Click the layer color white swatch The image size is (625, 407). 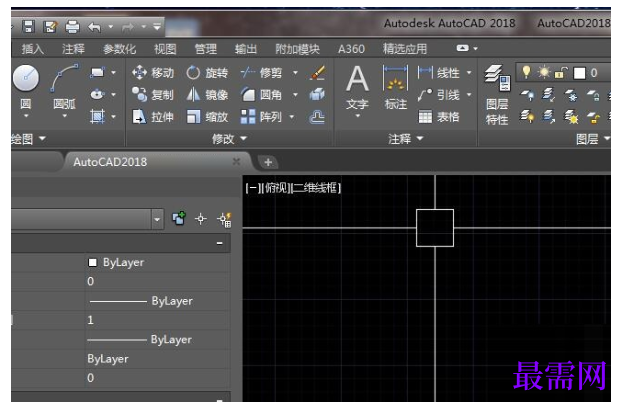coord(579,73)
